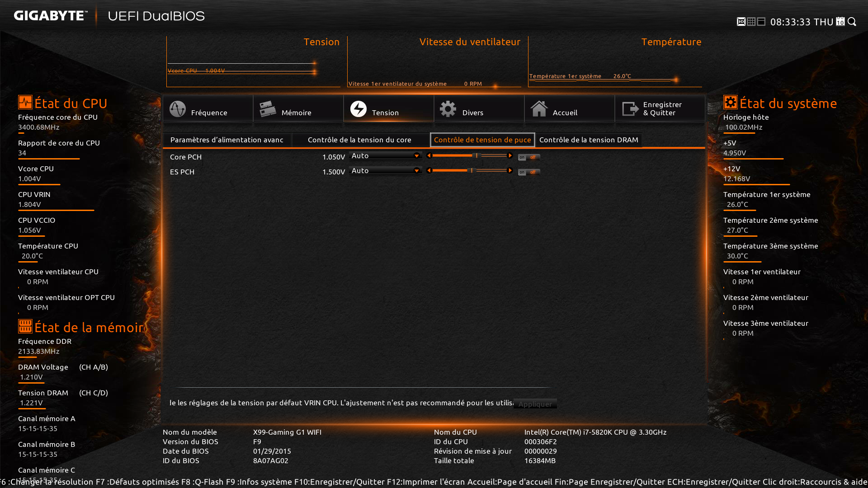This screenshot has width=868, height=488.
Task: Switch to the Mémoire tab
Action: (x=298, y=108)
